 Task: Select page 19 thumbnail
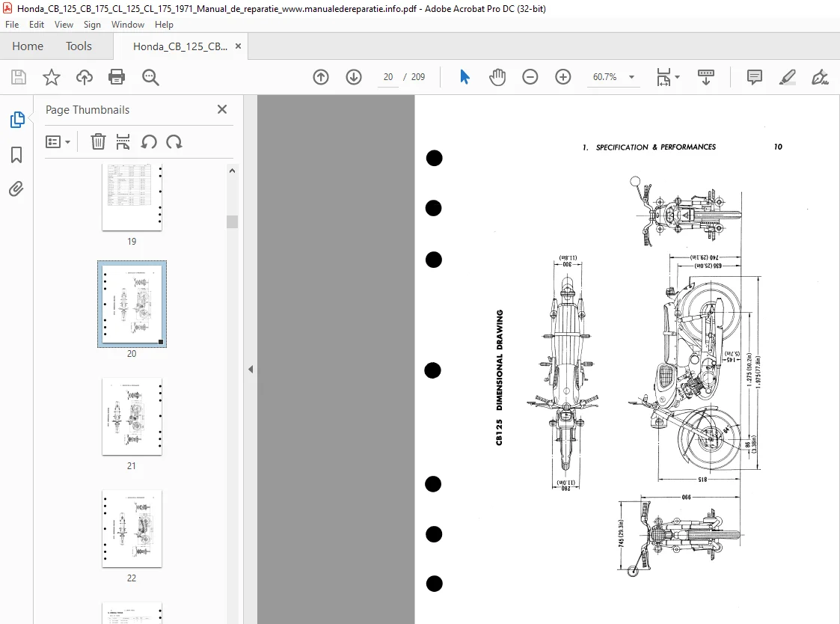click(x=132, y=198)
